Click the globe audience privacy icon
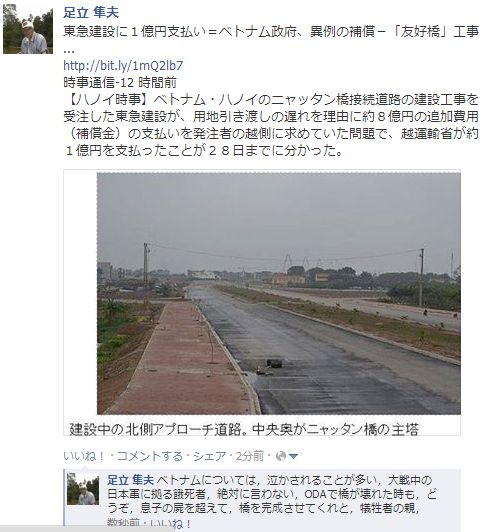 click(281, 456)
